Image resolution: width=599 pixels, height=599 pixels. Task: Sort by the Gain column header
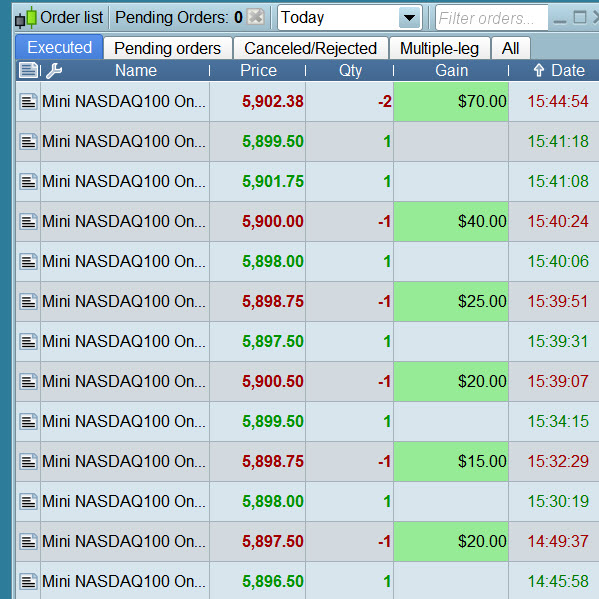452,70
